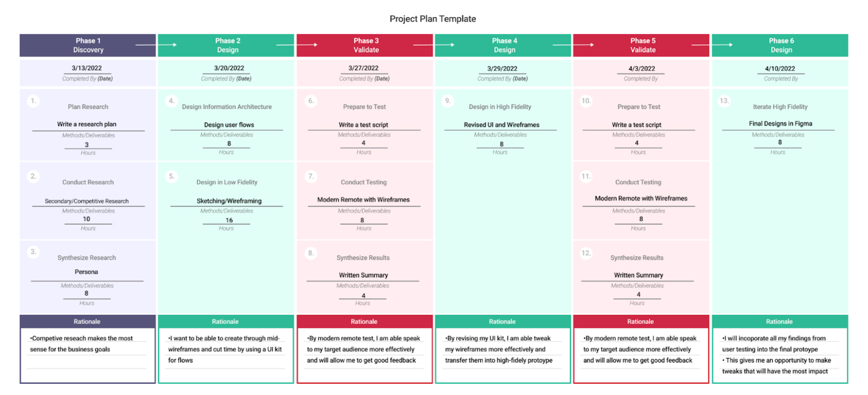Screen dimensions: 868x395
Task: Click the 3/13/2022 completion date field
Action: tap(87, 69)
